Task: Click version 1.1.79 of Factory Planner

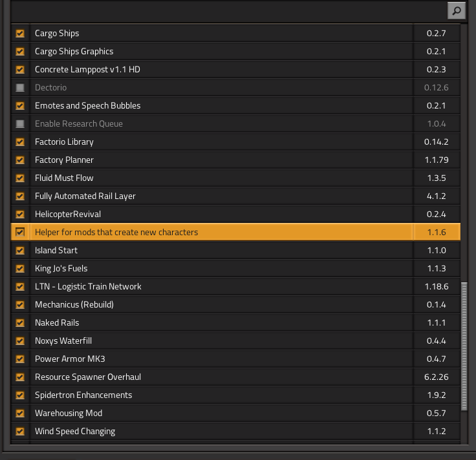Action: click(x=437, y=160)
